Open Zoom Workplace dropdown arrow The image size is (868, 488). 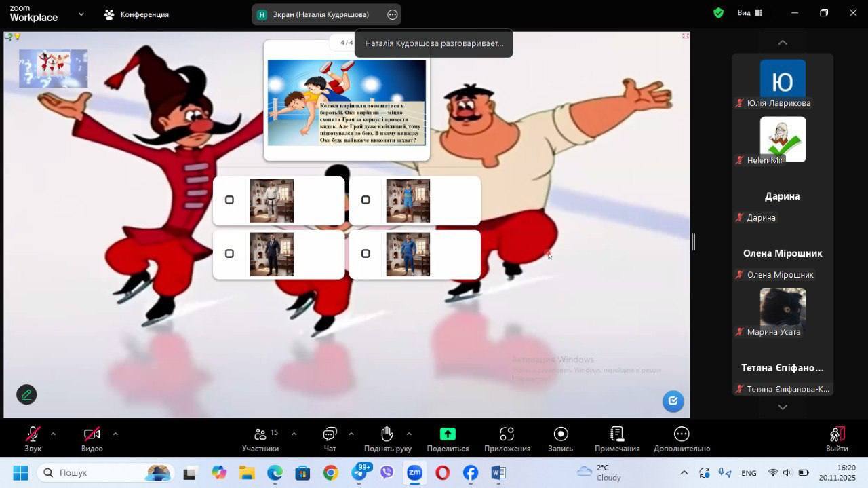[x=81, y=14]
